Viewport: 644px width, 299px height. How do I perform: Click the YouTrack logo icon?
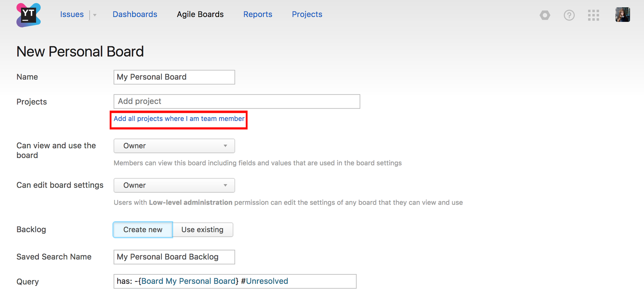click(x=29, y=15)
